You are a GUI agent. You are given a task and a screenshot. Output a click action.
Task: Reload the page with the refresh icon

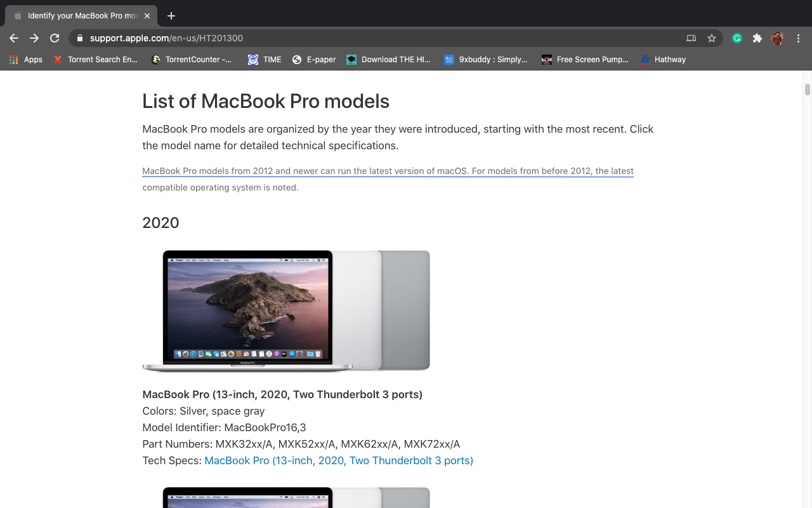click(55, 38)
